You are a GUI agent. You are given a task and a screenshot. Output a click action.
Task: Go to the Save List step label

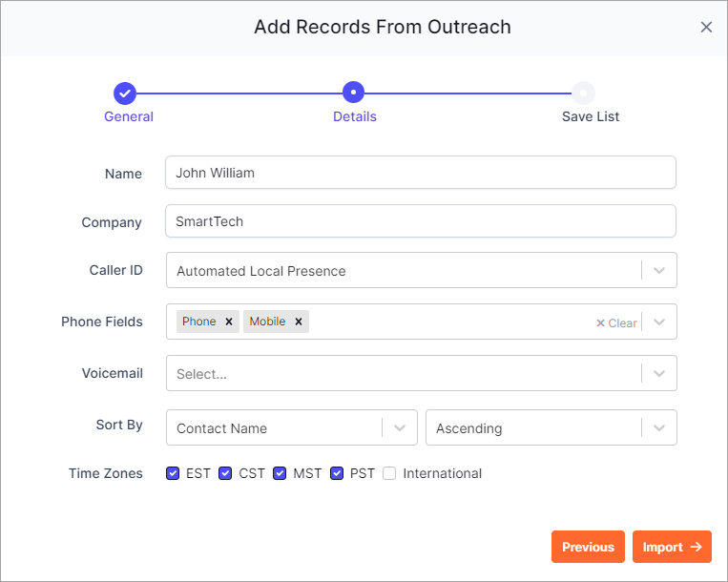click(591, 116)
